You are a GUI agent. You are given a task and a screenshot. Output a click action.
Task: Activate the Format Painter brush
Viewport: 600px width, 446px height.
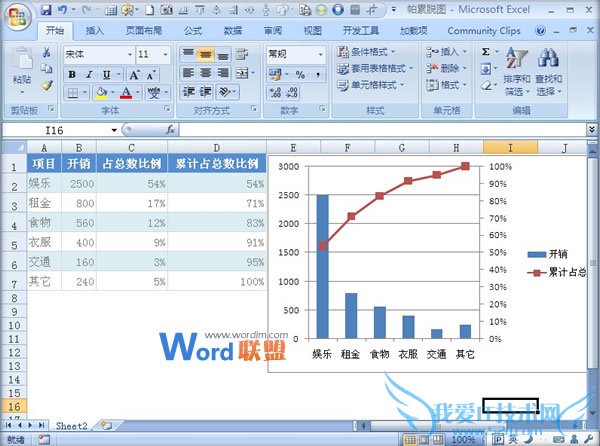(47, 85)
